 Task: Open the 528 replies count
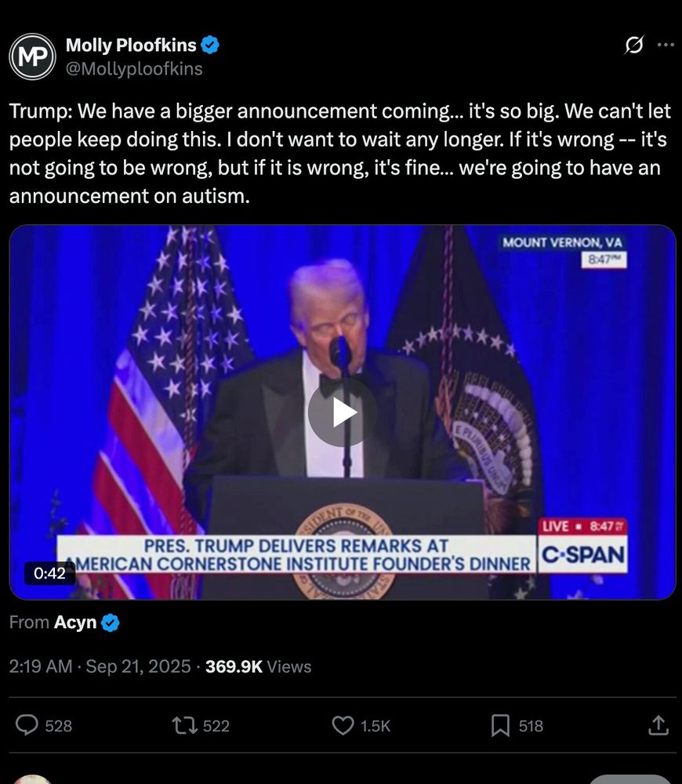59,726
